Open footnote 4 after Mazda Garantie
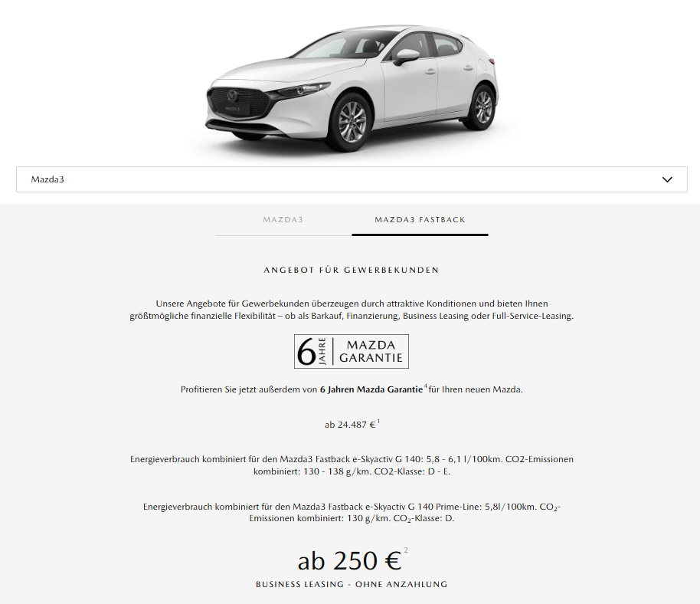700x604 pixels. (x=426, y=386)
